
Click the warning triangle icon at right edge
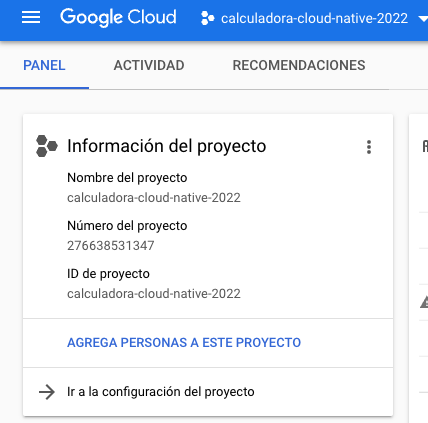424,302
